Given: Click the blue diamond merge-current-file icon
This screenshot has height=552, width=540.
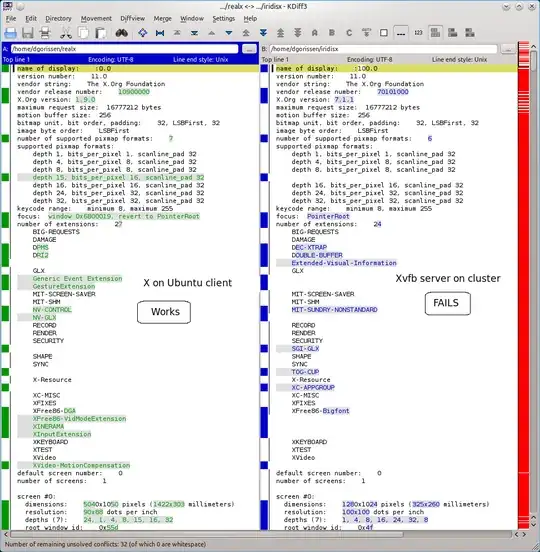Looking at the screenshot, I should click(x=143, y=33).
